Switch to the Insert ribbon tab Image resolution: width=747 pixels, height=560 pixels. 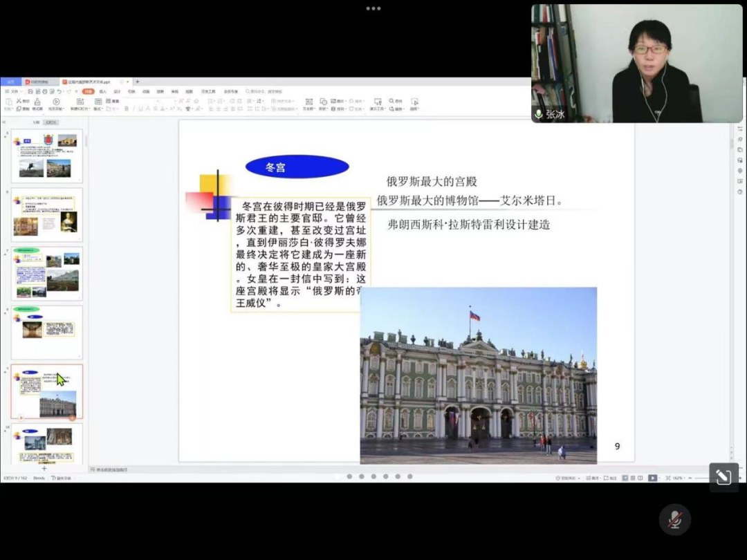pos(102,91)
